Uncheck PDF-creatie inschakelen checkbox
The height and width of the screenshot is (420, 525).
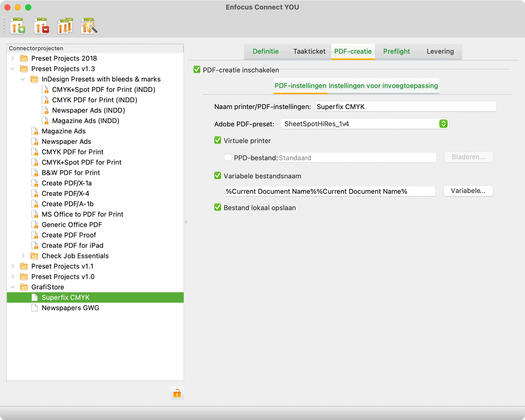click(197, 70)
